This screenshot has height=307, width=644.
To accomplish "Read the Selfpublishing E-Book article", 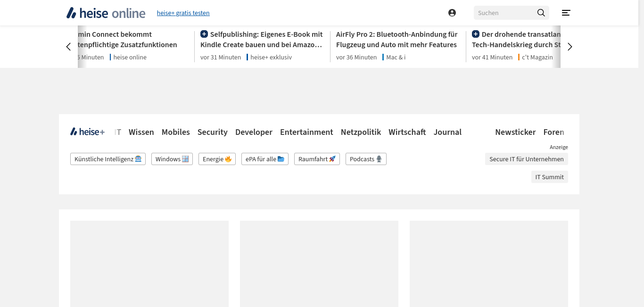I will click(x=262, y=40).
